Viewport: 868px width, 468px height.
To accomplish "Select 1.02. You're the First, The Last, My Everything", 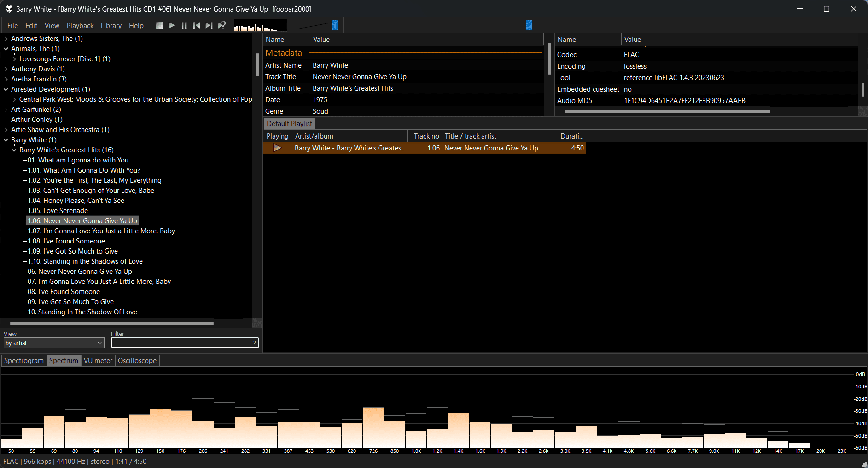I will (94, 180).
